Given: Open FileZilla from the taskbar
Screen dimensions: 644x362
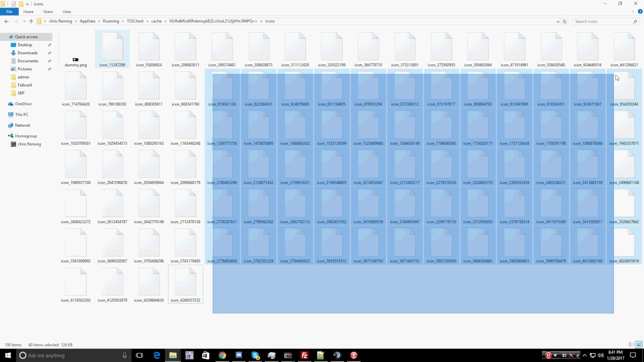Looking at the screenshot, I should [x=304, y=355].
